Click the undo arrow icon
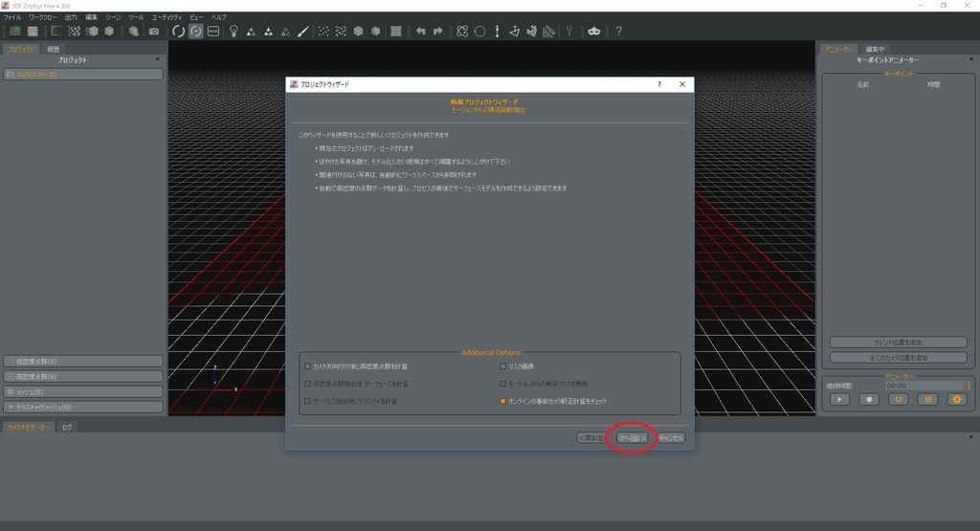This screenshot has height=531, width=980. pyautogui.click(x=421, y=32)
